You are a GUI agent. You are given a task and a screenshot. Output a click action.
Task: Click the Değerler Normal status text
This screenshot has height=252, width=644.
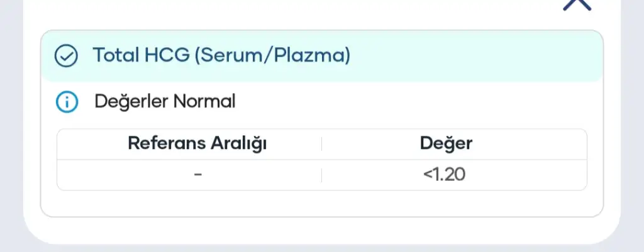coord(165,101)
